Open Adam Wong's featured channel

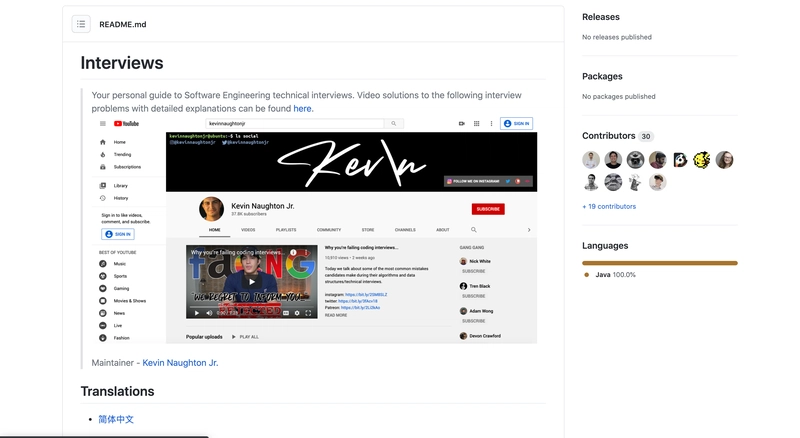(x=477, y=311)
